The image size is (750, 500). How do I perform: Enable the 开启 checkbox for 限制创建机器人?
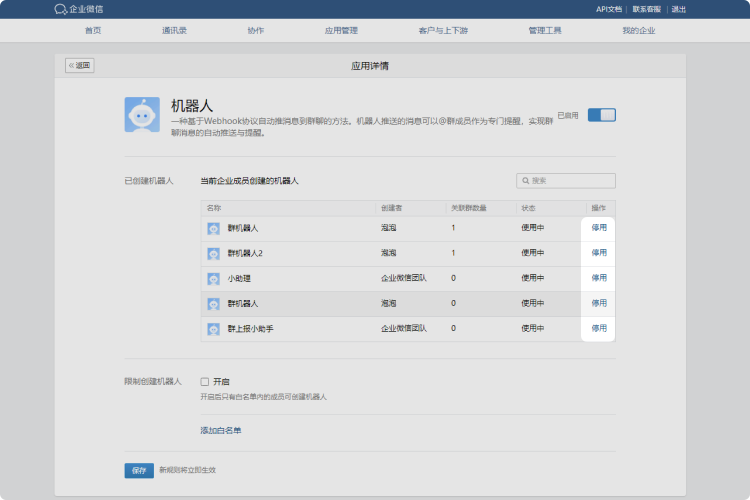(205, 381)
